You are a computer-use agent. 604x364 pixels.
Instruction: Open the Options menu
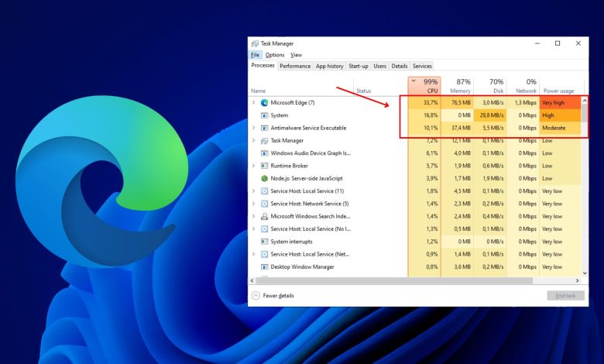pos(275,55)
